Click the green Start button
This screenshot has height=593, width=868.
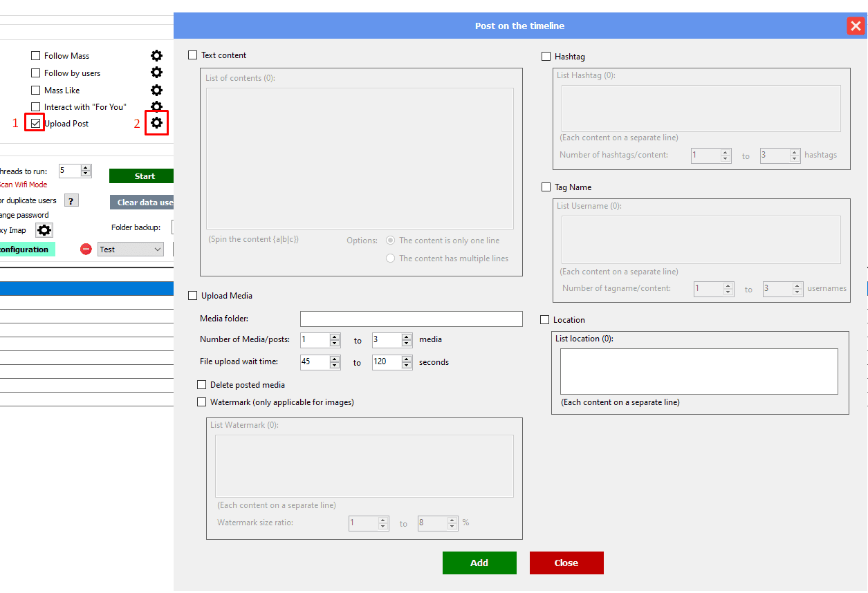click(142, 176)
